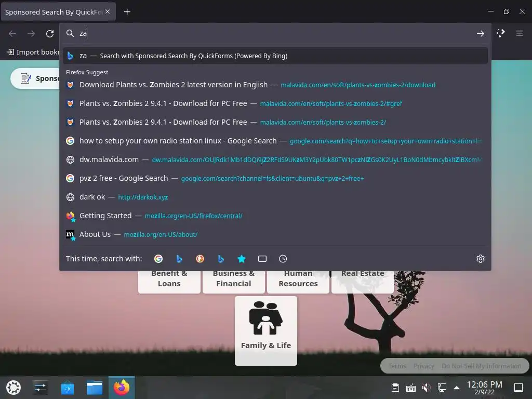Image resolution: width=532 pixels, height=399 pixels.
Task: Click the Benefit & Loans category card
Action: [x=169, y=282]
